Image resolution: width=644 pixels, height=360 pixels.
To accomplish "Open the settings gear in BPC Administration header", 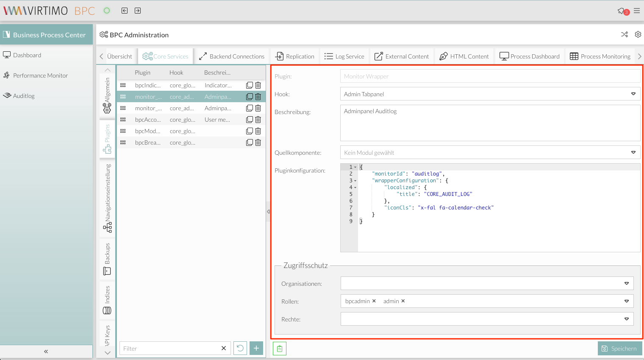I will pos(638,35).
